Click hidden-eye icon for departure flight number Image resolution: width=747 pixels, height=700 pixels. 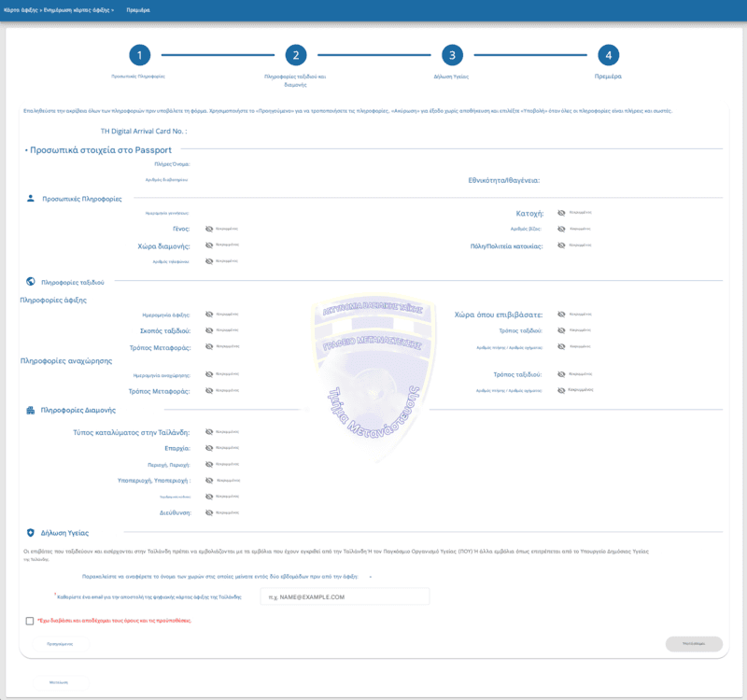coord(561,390)
